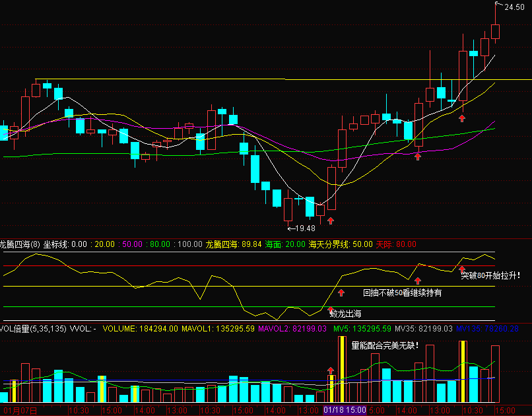Image resolution: width=532 pixels, height=416 pixels.
Task: Click the 01月07日 date label on time axis
Action: [x=21, y=410]
